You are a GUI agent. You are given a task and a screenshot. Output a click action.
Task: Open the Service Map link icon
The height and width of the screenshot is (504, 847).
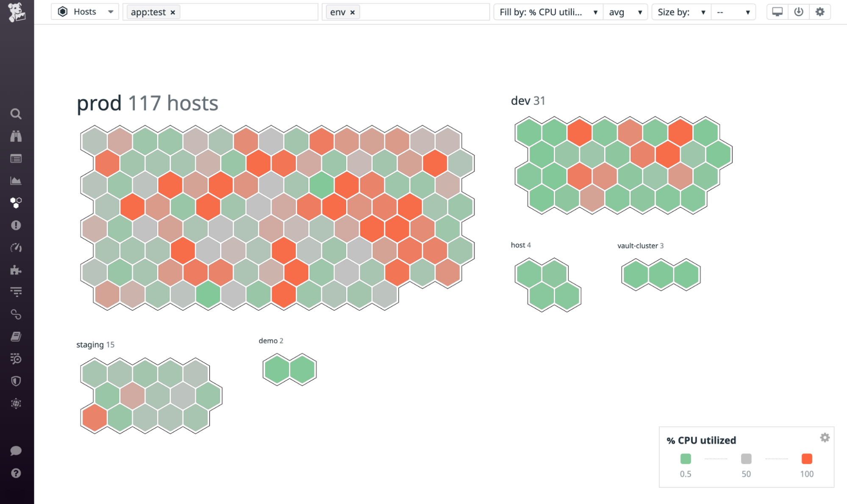pyautogui.click(x=16, y=314)
